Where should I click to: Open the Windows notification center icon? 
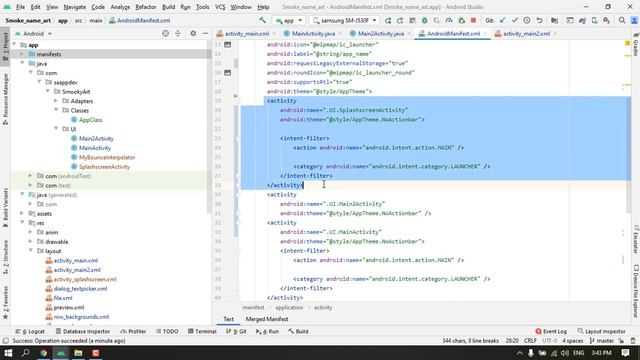pos(625,353)
